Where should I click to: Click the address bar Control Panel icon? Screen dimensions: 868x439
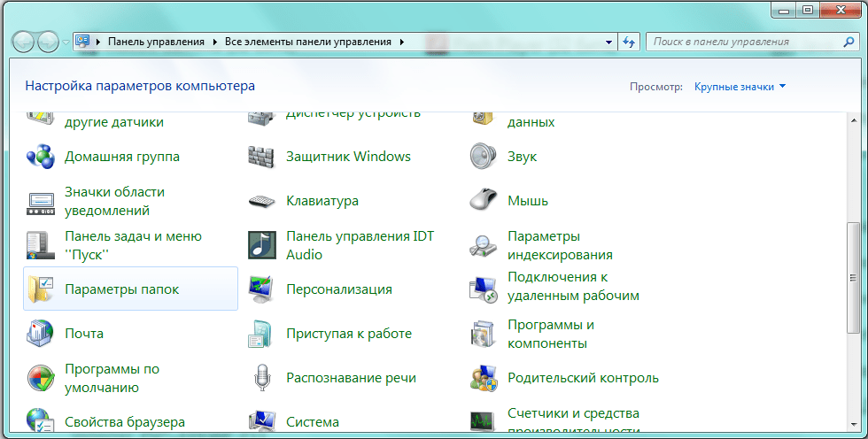click(x=82, y=42)
